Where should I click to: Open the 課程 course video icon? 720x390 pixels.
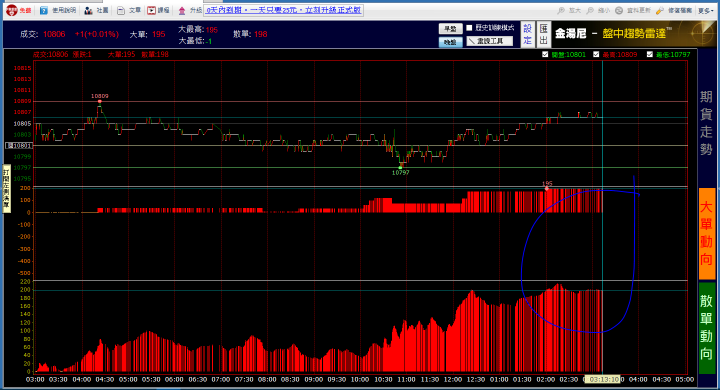(x=152, y=10)
